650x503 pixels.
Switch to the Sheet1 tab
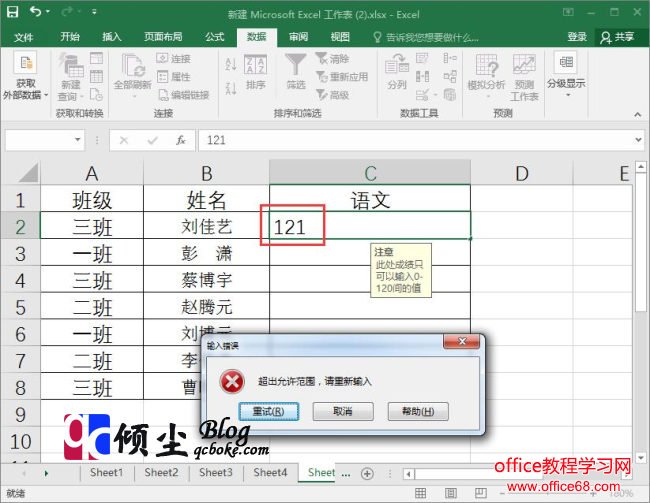pos(106,473)
